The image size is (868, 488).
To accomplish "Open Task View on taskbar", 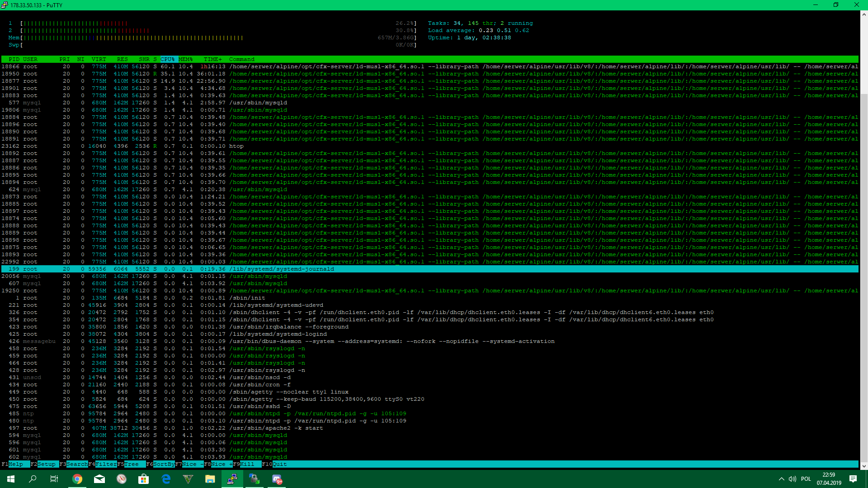I will [x=54, y=479].
